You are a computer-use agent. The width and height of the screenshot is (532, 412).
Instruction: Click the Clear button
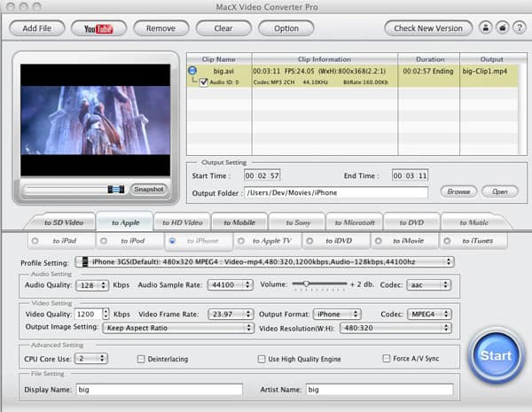pyautogui.click(x=223, y=28)
